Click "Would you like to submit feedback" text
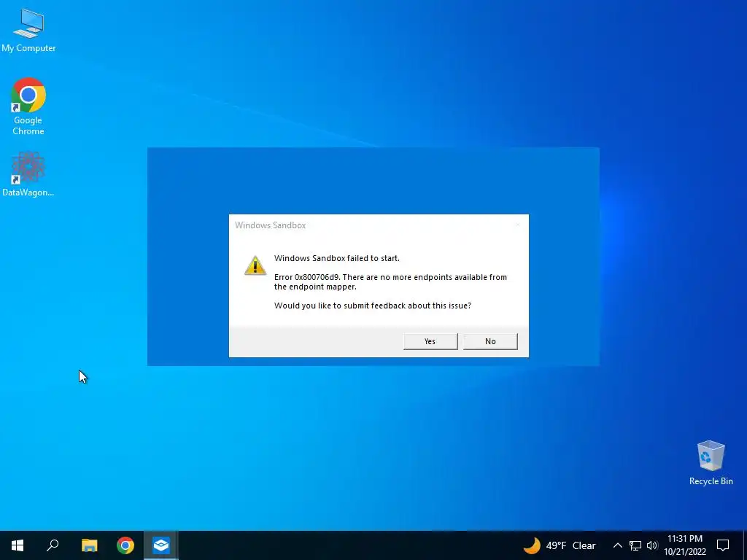The width and height of the screenshot is (747, 560). (x=373, y=306)
